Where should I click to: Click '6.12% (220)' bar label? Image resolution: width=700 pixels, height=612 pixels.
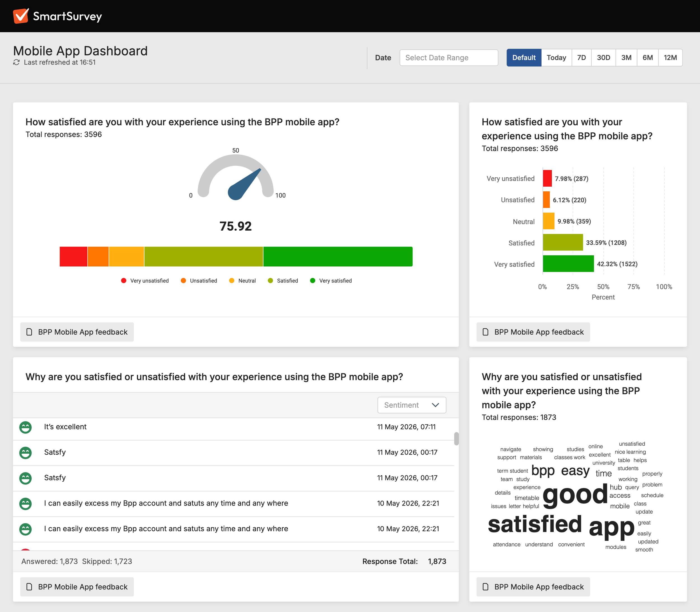tap(570, 200)
